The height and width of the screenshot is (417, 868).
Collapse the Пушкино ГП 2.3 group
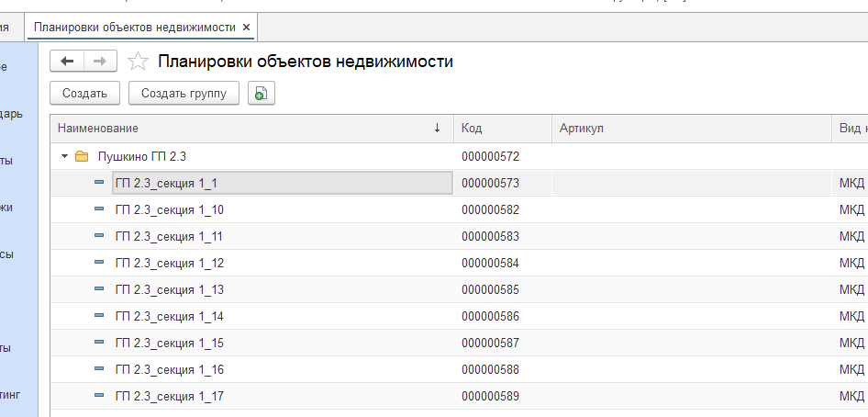(x=64, y=157)
